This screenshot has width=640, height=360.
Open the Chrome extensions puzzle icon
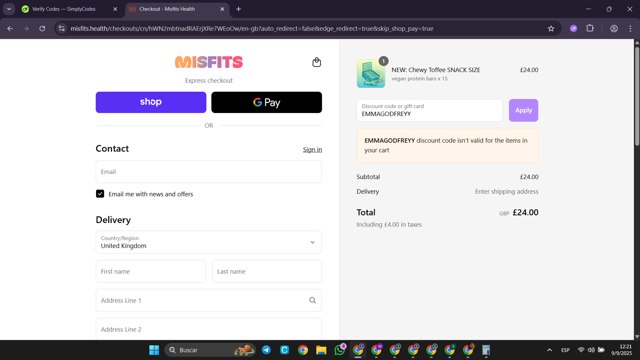coord(590,29)
